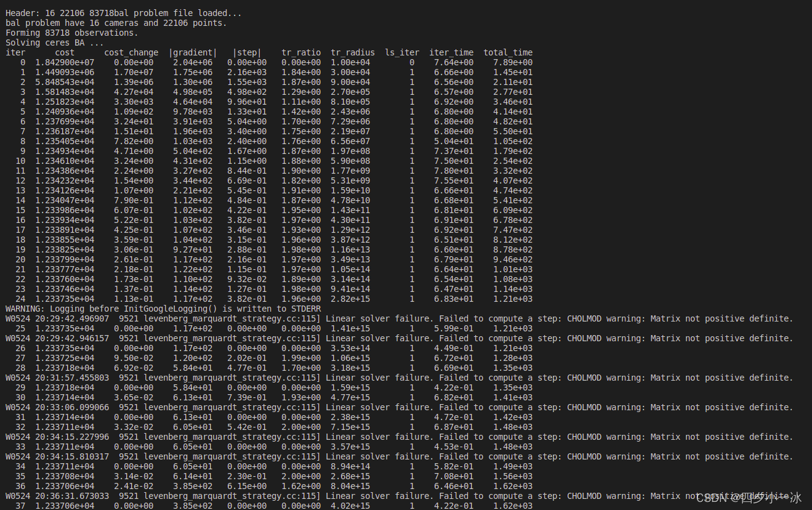
Task: Click step value 6.15e+00 in iteration 36
Action: [x=247, y=486]
